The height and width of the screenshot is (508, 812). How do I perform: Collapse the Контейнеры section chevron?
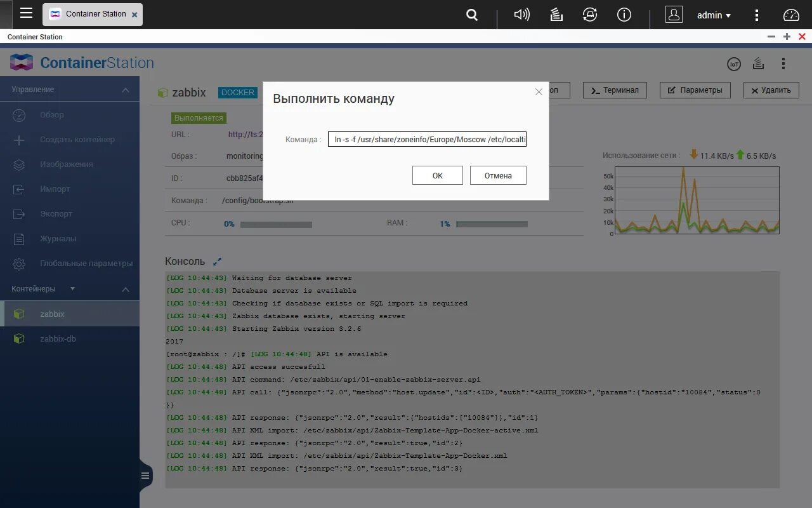(x=126, y=290)
